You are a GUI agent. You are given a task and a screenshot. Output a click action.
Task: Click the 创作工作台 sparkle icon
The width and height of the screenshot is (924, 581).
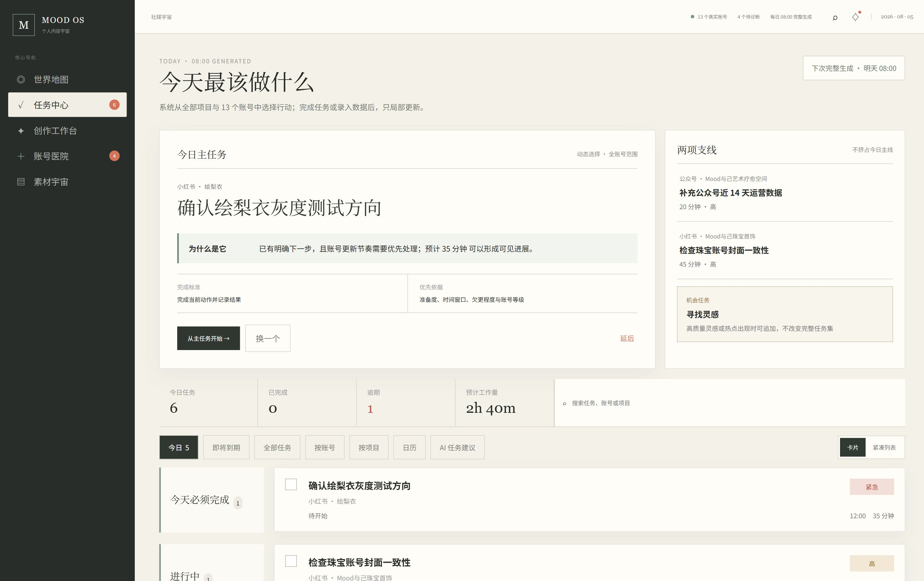[21, 131]
